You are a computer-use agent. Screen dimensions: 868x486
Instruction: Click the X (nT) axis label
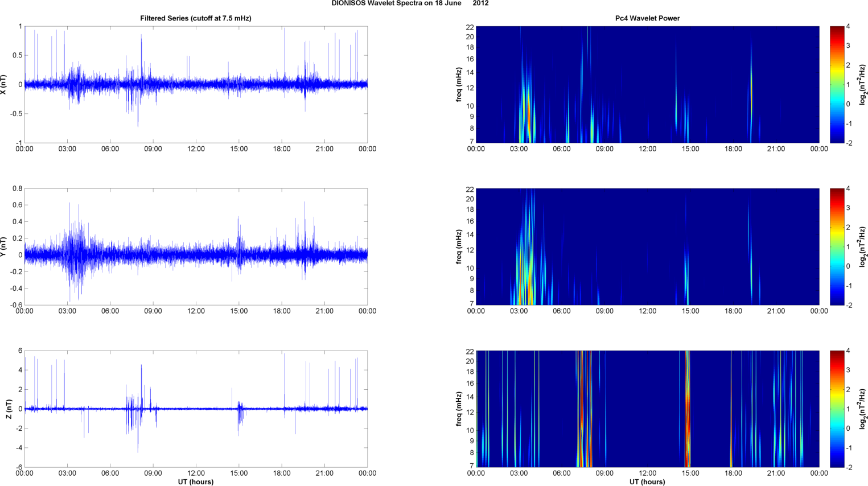(x=5, y=84)
